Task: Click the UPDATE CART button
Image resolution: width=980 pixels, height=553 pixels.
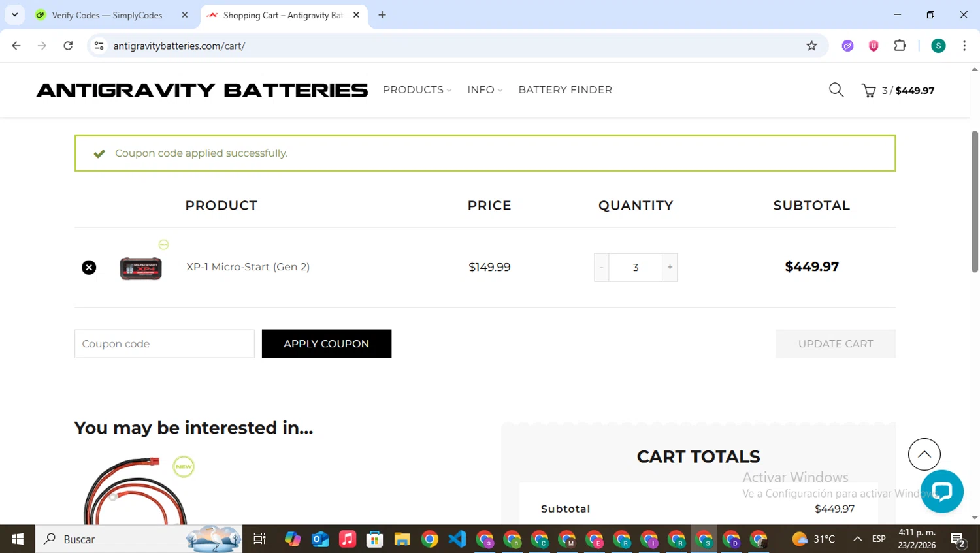Action: click(x=836, y=344)
